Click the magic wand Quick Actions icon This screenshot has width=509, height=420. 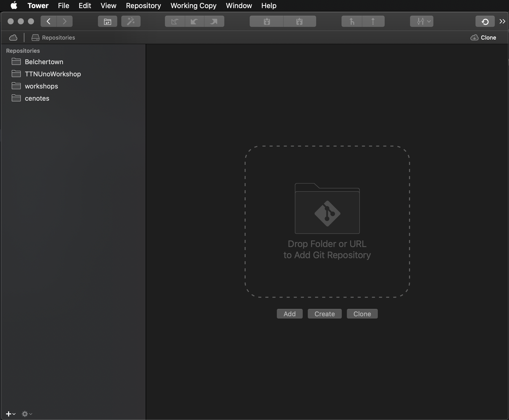tap(131, 21)
